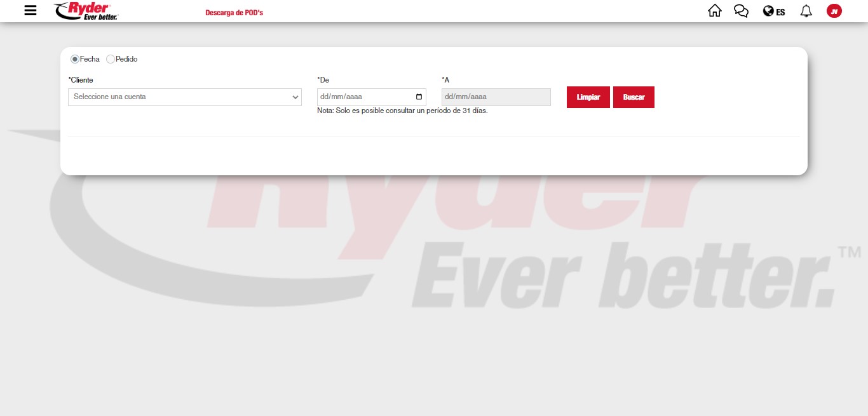Open calendar picker in De field
Screen dimensions: 868x416
pos(419,97)
